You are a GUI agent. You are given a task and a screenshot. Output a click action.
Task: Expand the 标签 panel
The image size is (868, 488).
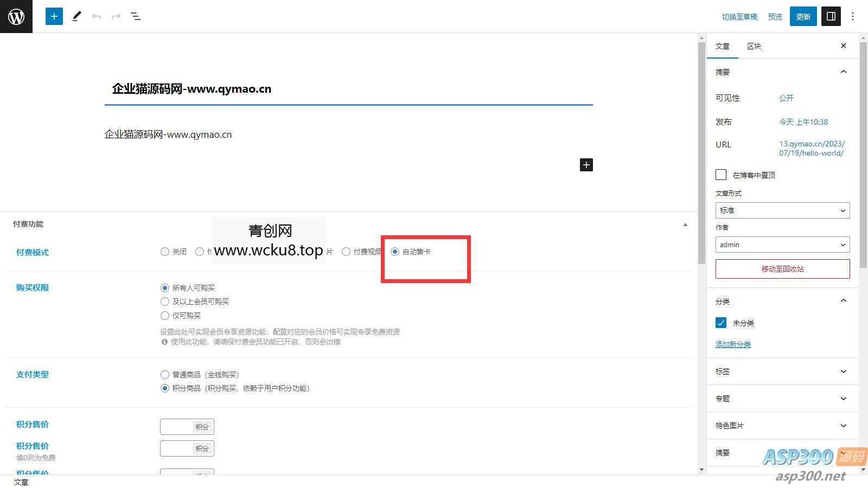coord(782,371)
